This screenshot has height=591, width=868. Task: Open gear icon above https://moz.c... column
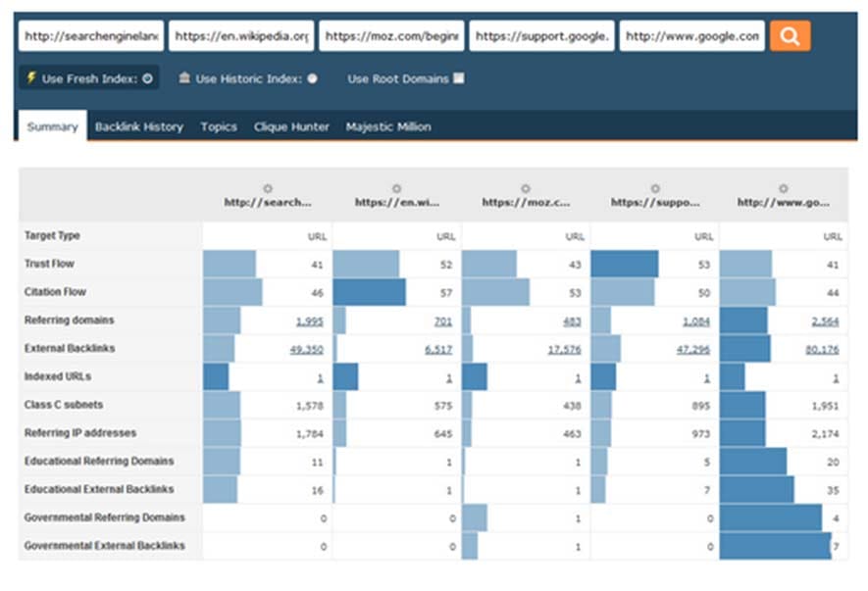tap(526, 189)
